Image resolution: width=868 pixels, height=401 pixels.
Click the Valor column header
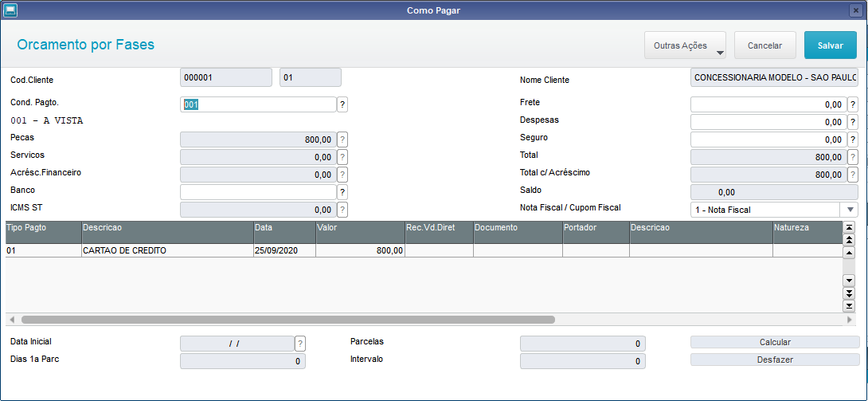[x=360, y=232]
